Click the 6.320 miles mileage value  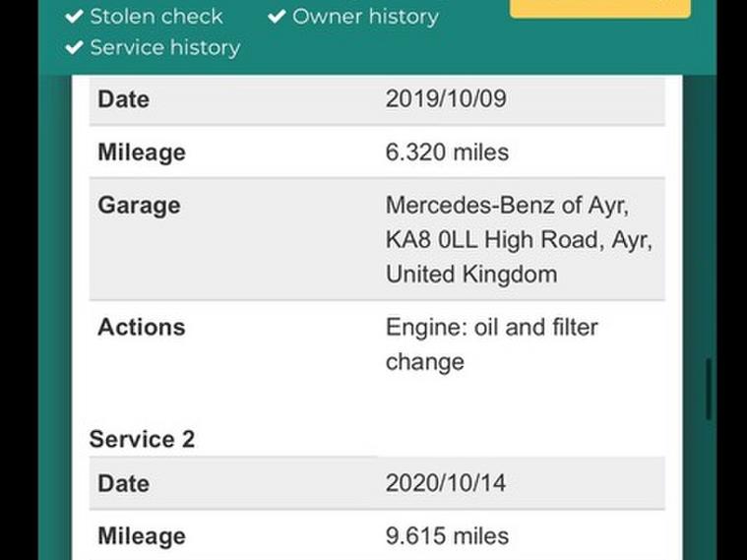447,153
